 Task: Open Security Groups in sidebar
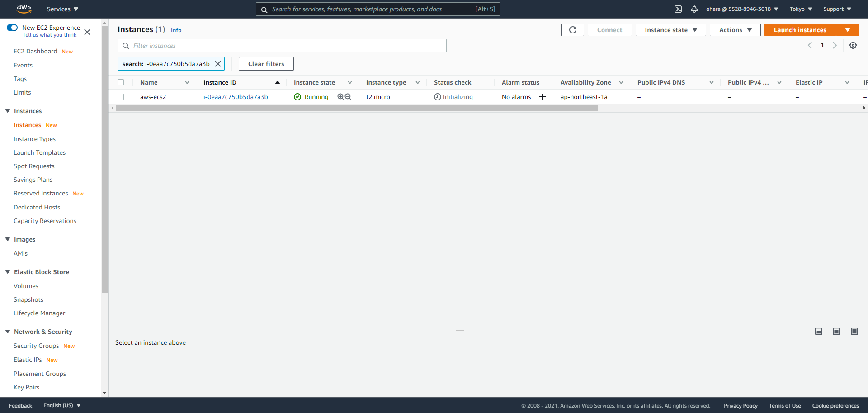[36, 346]
